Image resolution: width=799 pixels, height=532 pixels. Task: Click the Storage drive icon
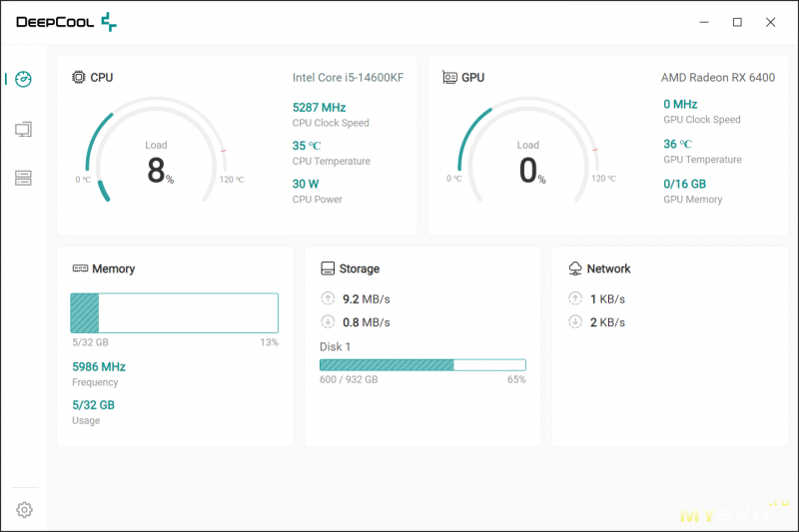pyautogui.click(x=328, y=268)
